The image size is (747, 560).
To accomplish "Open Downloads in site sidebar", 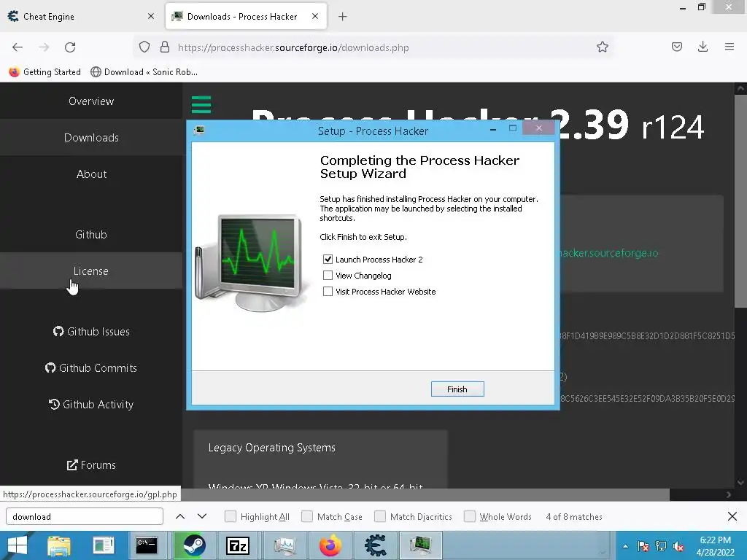I will pyautogui.click(x=91, y=138).
